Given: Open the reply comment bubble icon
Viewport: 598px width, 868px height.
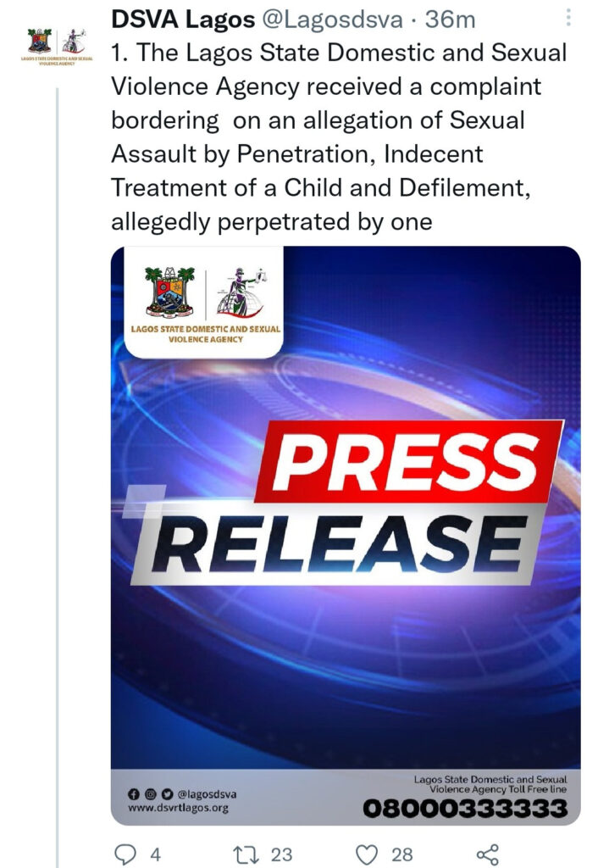Looking at the screenshot, I should pos(125,854).
